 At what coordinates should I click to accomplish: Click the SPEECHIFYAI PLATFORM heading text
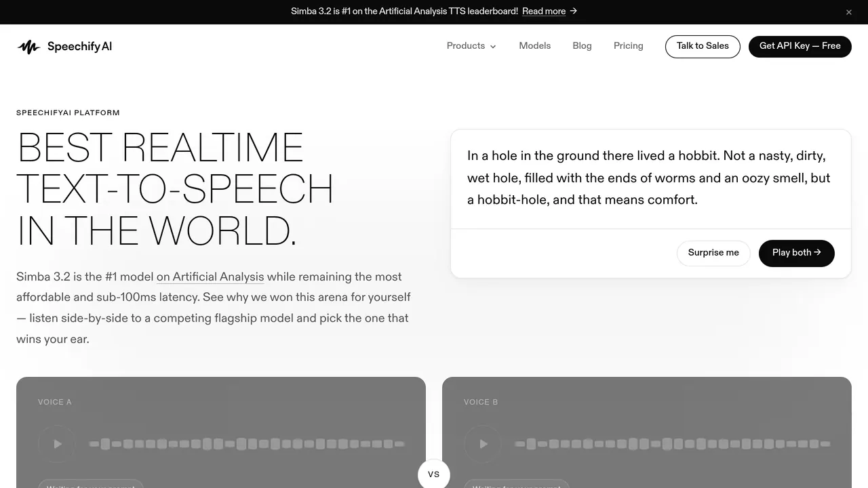68,113
